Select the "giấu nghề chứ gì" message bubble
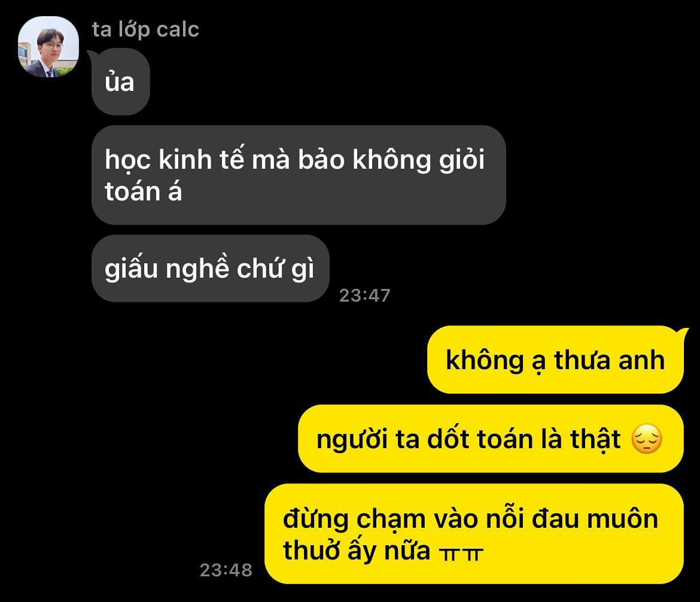Screen dimensions: 700x602 210,269
